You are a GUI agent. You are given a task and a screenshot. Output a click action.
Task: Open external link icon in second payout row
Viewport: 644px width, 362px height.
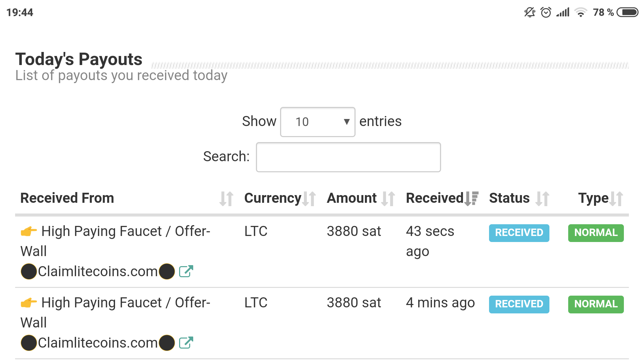pyautogui.click(x=186, y=343)
